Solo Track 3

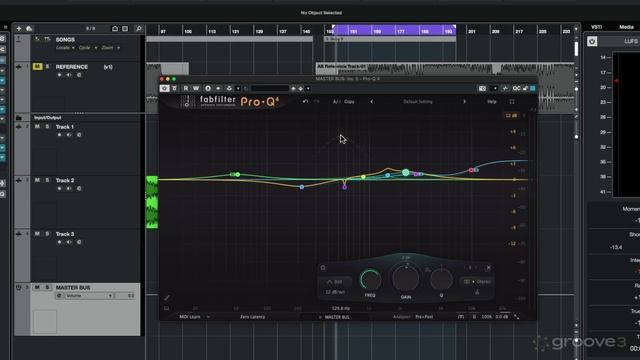[x=47, y=233]
